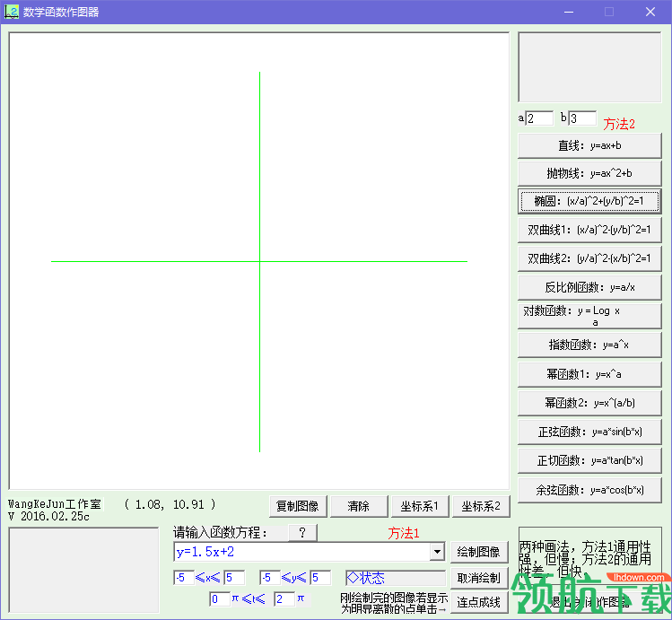Image resolution: width=672 pixels, height=620 pixels.
Task: Click the parameter b input field
Action: [582, 118]
